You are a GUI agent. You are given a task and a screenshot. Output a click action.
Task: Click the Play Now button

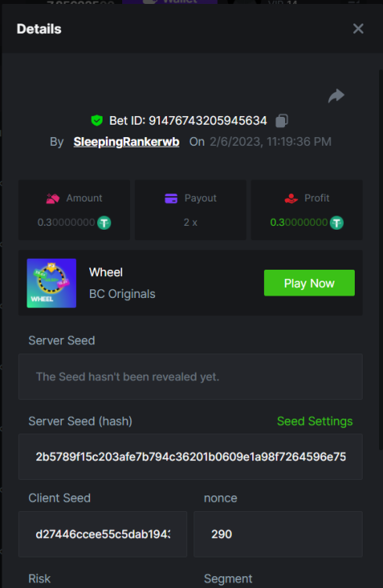tap(309, 283)
